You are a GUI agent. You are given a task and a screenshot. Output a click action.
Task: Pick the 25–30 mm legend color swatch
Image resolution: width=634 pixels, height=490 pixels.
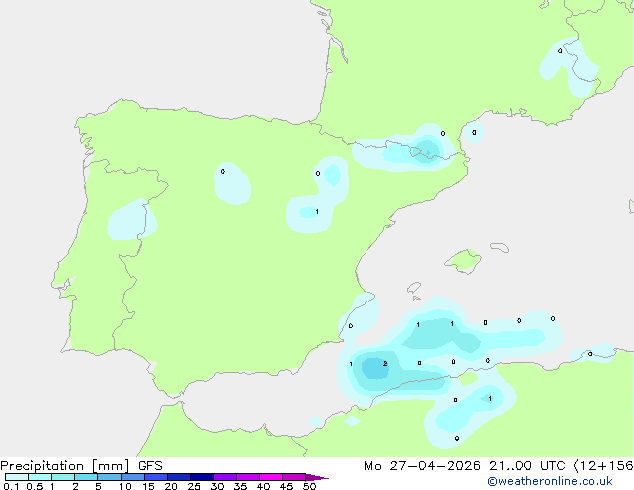(x=202, y=477)
